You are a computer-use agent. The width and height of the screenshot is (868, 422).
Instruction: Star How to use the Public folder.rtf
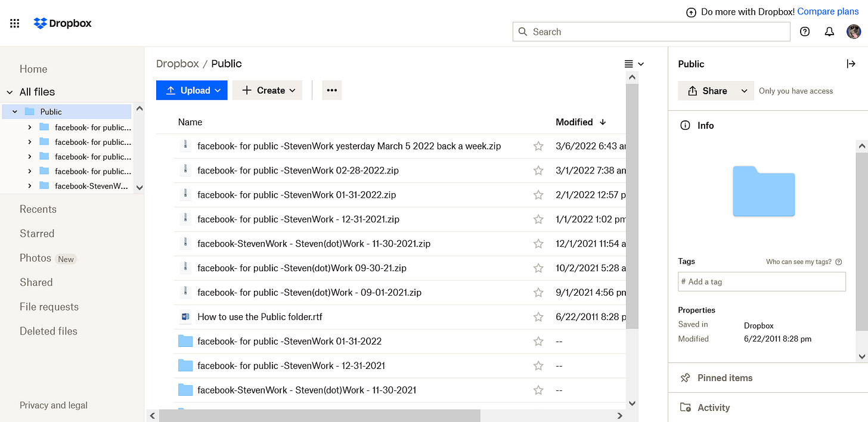(x=538, y=317)
